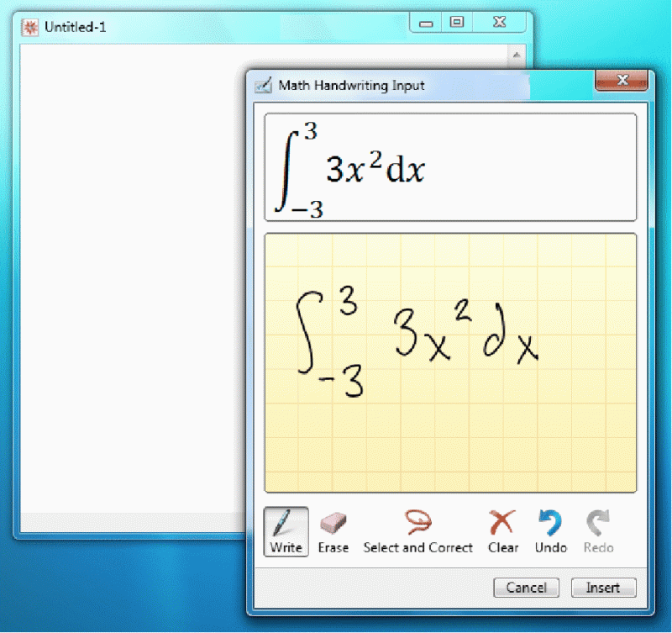Click the Math Handwriting Input title bar icon

(262, 85)
